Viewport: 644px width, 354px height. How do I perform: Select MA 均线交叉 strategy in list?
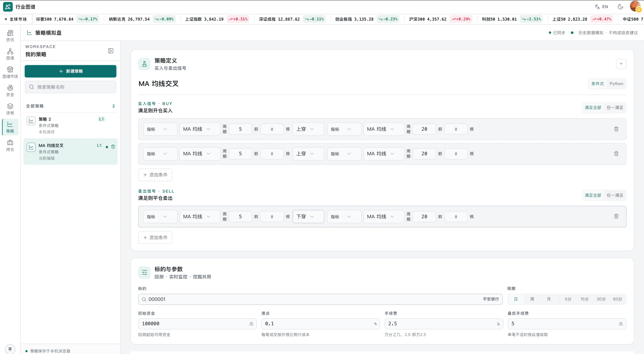pyautogui.click(x=71, y=152)
